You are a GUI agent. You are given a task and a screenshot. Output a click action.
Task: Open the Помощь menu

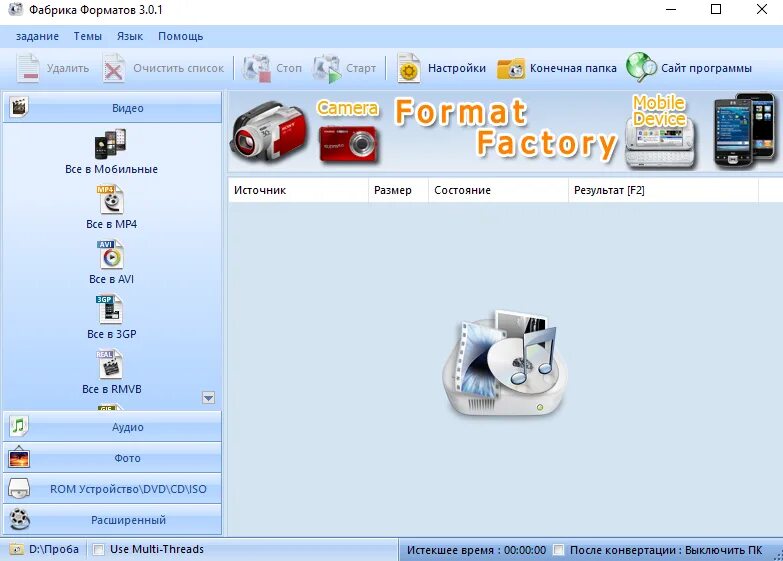[x=180, y=36]
